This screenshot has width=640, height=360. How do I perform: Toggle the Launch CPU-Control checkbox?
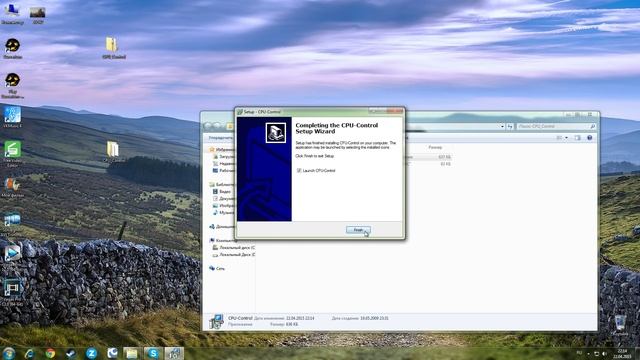pyautogui.click(x=299, y=171)
